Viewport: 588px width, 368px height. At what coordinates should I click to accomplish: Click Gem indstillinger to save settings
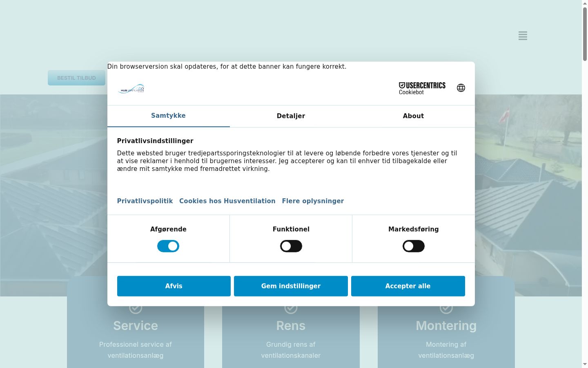[291, 286]
